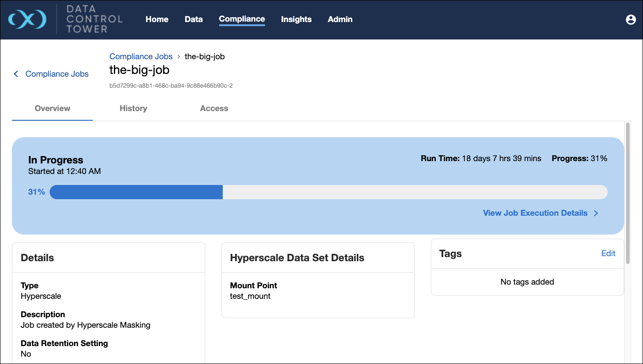Click the Data Control Tower logo icon
The image size is (643, 364).
coord(28,19)
